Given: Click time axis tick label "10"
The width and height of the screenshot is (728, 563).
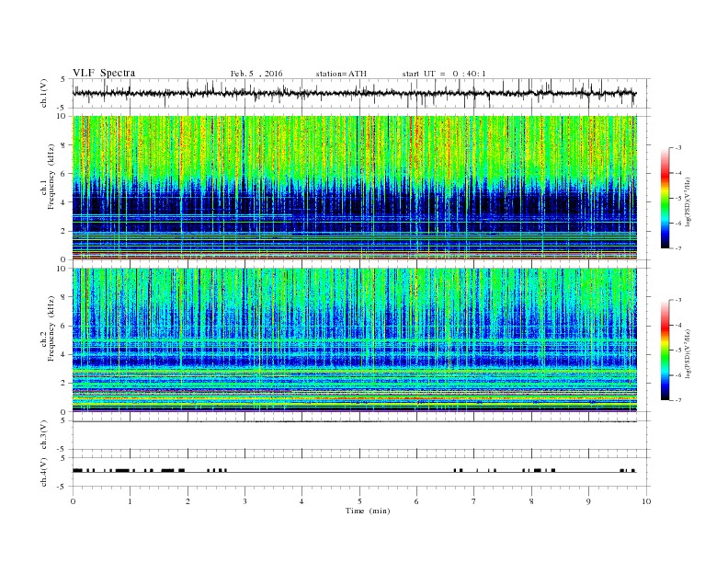Looking at the screenshot, I should coord(646,501).
